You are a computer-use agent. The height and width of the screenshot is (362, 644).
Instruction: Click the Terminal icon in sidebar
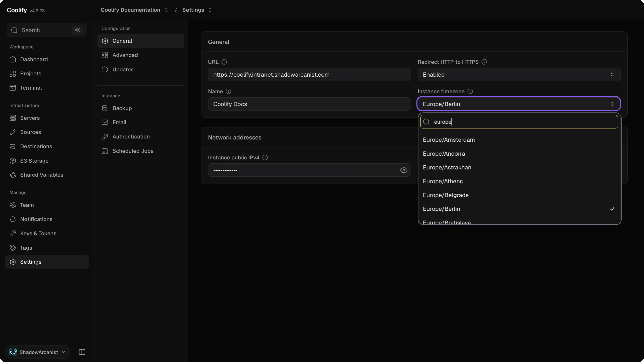click(13, 88)
